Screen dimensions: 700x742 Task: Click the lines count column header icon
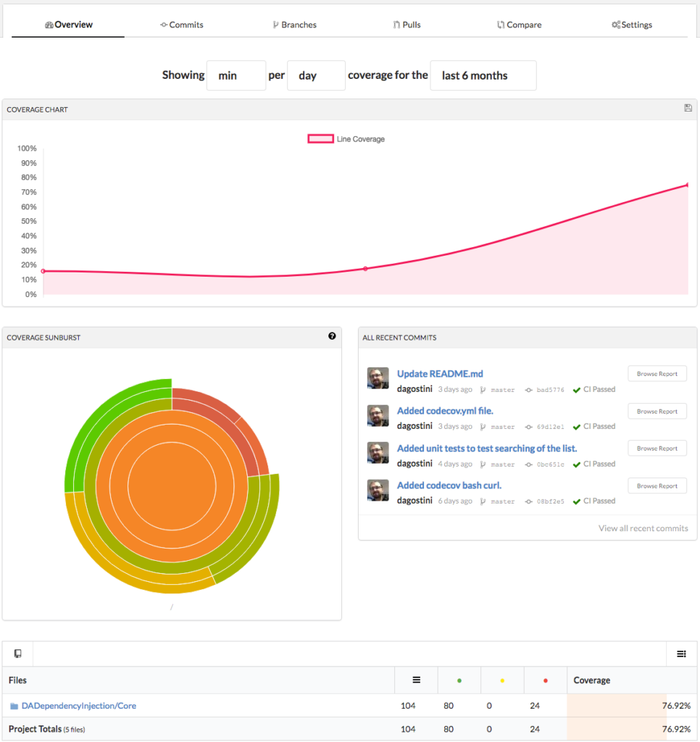point(416,680)
